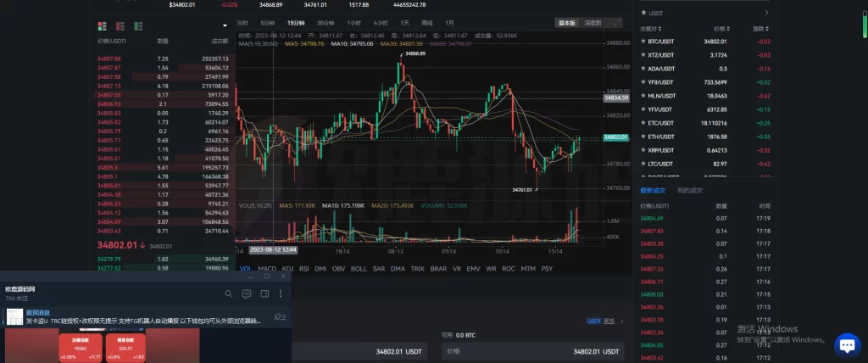This screenshot has height=363, width=868.
Task: Select TRIX indicator
Action: [x=417, y=269]
